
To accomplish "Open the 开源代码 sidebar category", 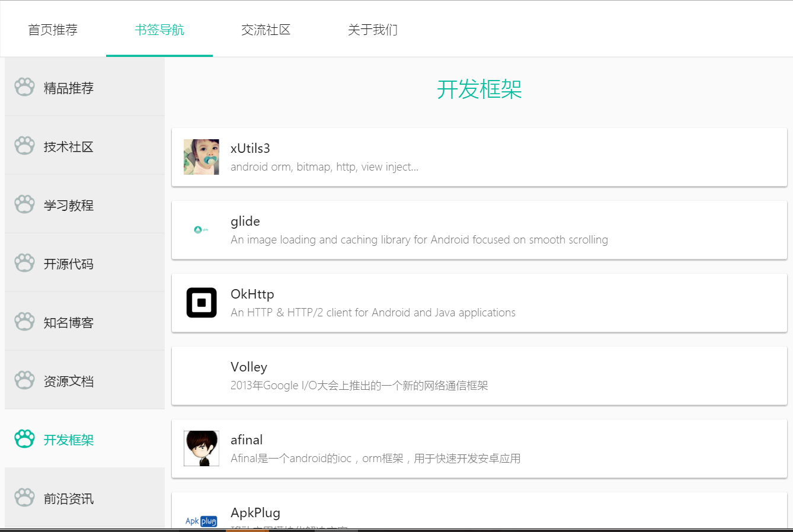I will 85,263.
